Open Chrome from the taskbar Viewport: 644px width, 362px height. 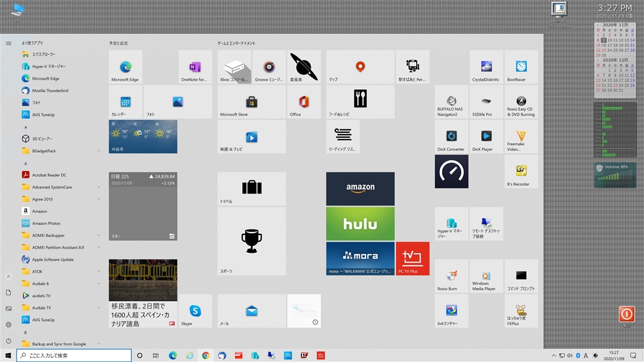(x=206, y=356)
